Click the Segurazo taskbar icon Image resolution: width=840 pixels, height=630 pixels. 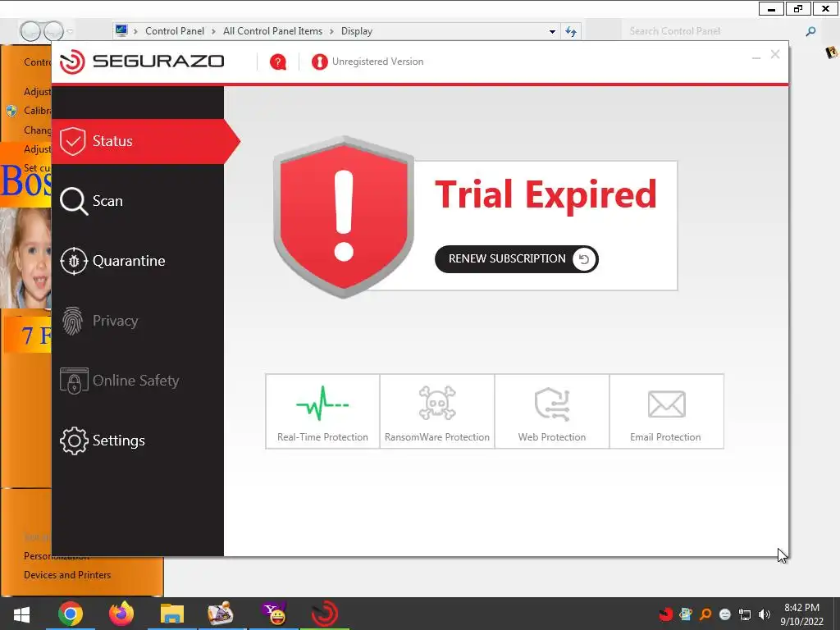325,614
